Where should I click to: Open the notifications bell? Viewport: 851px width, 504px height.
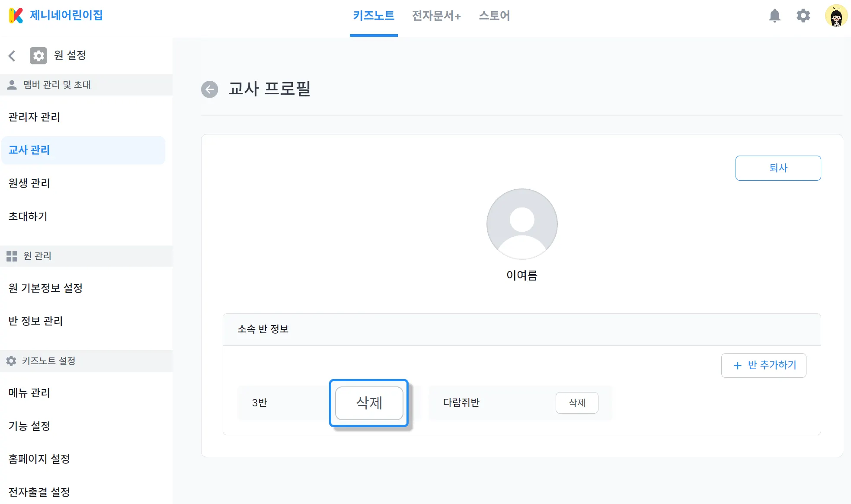[774, 16]
